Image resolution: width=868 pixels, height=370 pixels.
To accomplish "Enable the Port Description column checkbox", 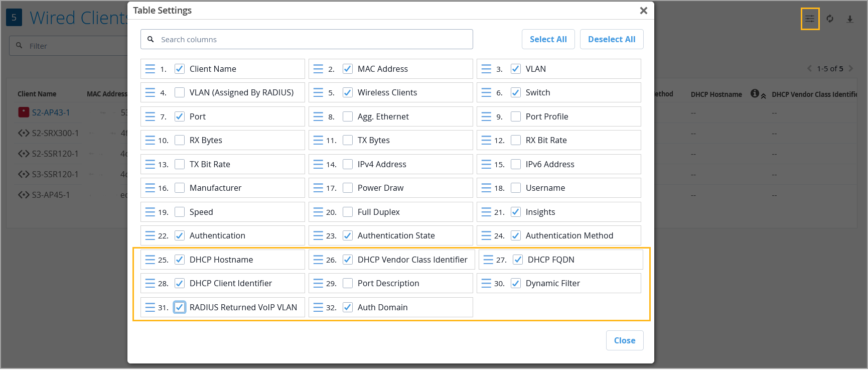I will pos(348,283).
